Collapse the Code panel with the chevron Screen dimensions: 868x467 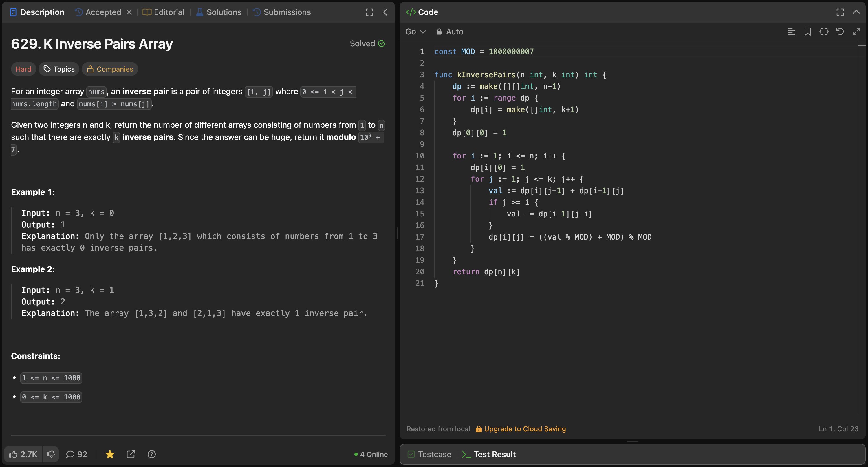[856, 12]
